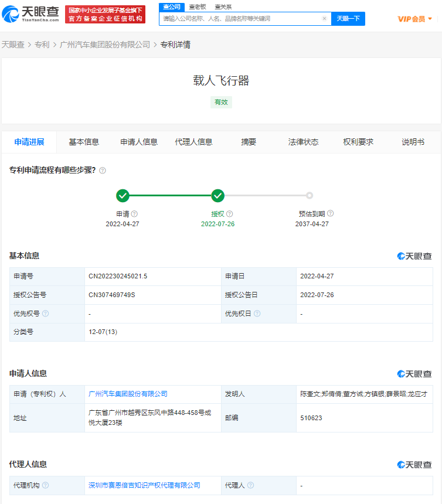This screenshot has height=504, width=442.
Task: Select the 基本信息 tab
Action: coord(84,142)
